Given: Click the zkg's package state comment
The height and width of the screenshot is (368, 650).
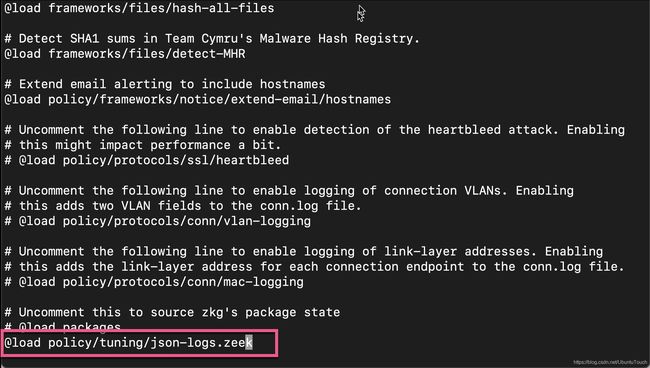Looking at the screenshot, I should pos(172,312).
